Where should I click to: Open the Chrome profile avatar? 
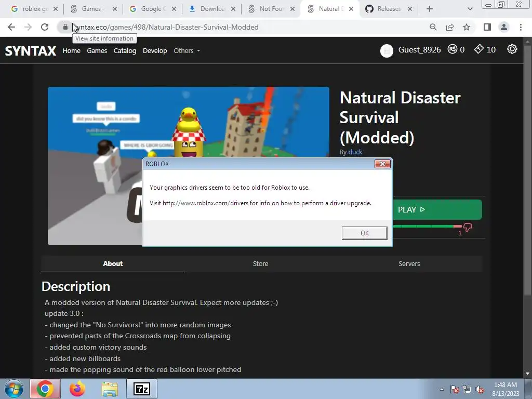coord(504,27)
